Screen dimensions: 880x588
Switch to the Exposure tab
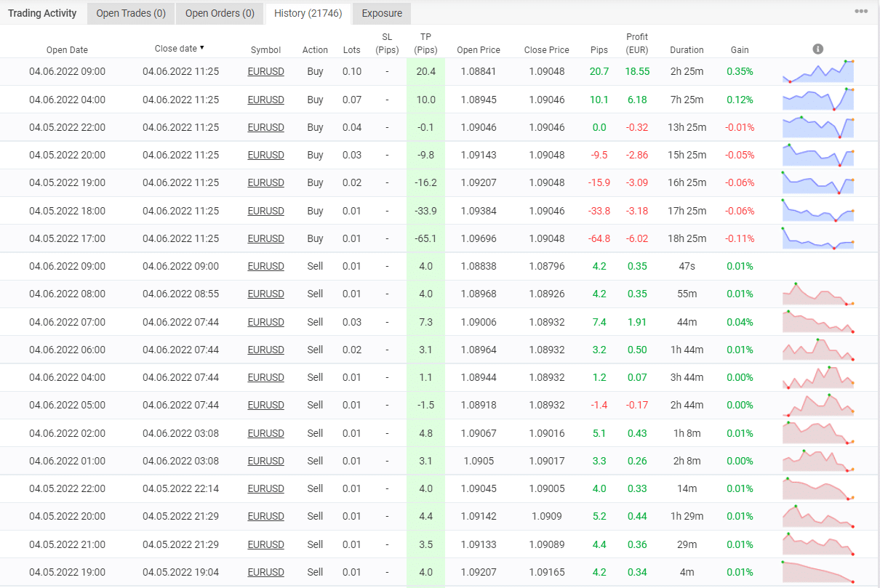tap(381, 13)
